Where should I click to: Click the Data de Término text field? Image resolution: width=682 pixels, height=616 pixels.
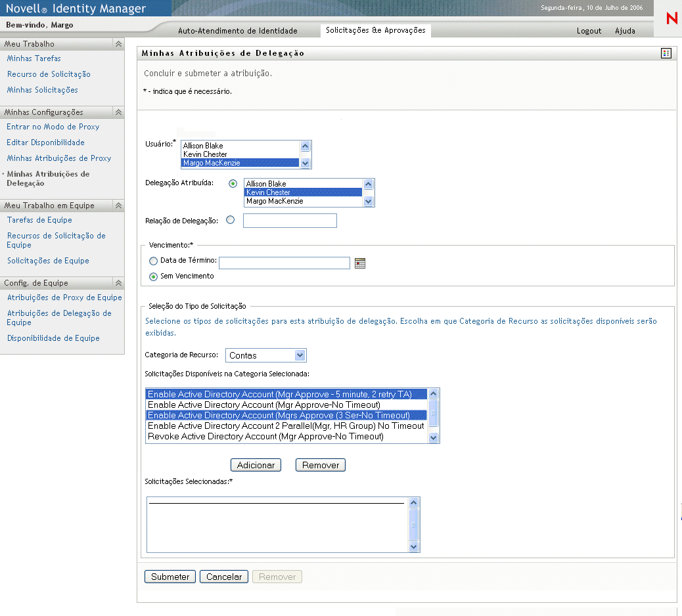[x=284, y=263]
